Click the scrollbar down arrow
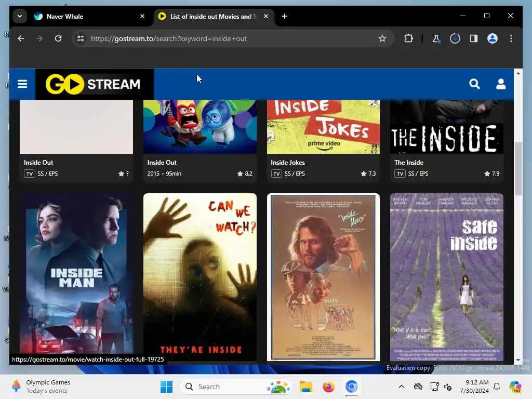 click(518, 360)
